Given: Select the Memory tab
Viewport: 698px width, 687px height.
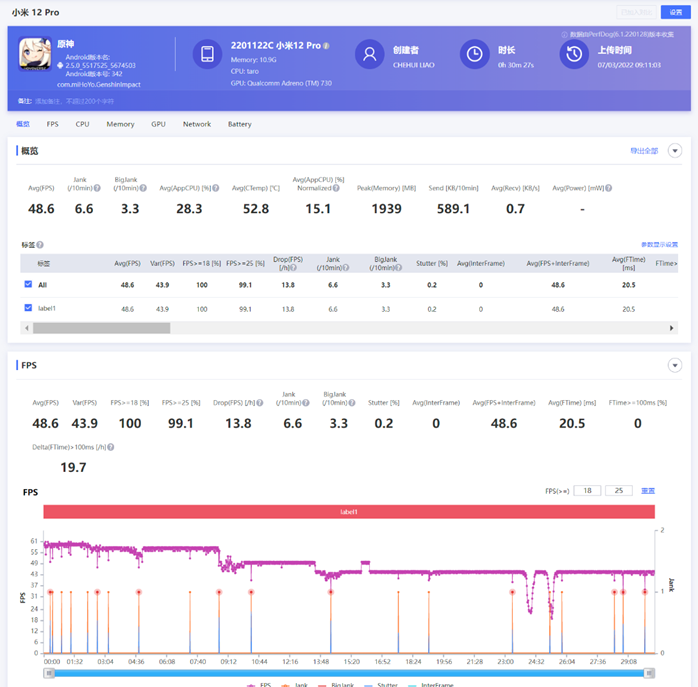Looking at the screenshot, I should pos(120,124).
